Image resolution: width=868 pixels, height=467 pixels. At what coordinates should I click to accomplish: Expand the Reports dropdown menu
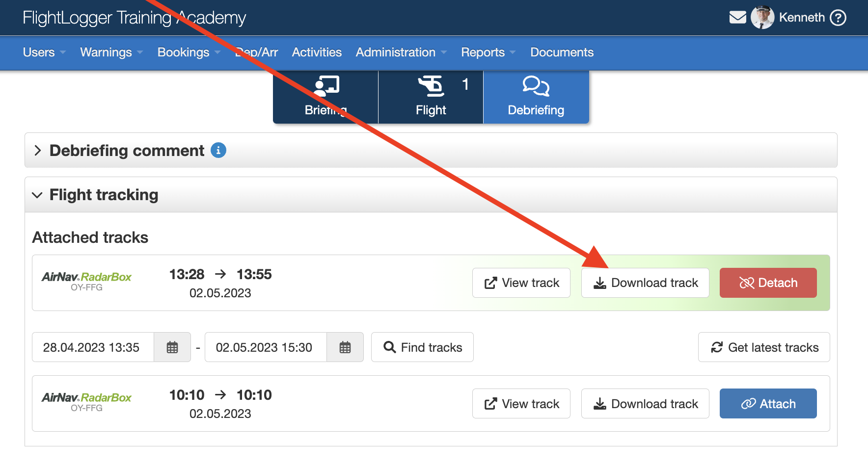click(x=488, y=52)
